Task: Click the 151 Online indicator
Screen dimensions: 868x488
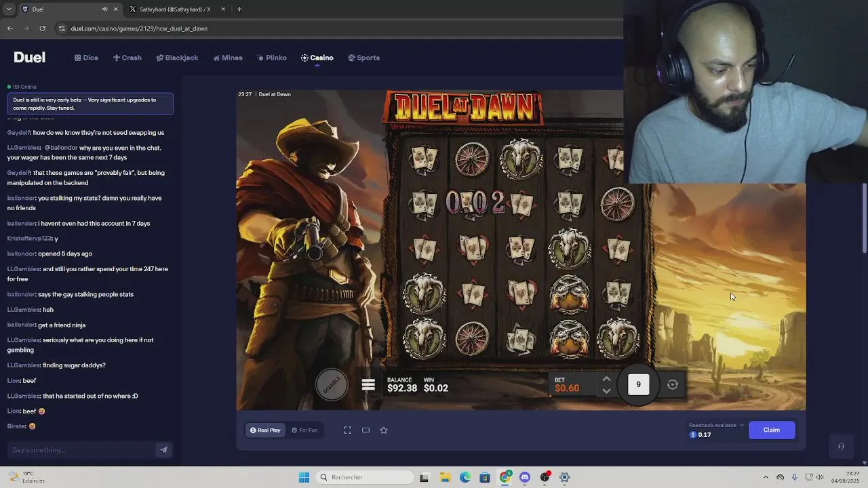Action: tap(22, 87)
